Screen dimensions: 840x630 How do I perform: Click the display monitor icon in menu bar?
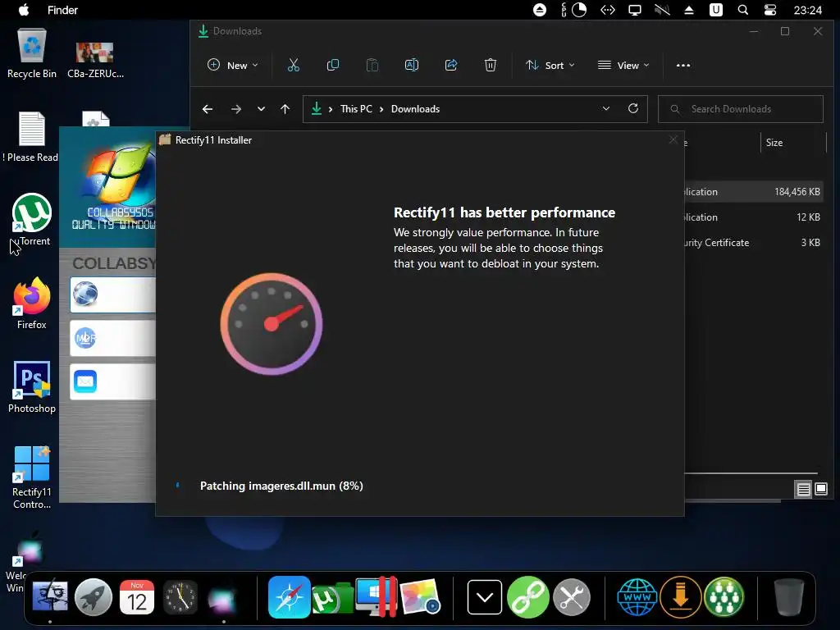click(635, 10)
